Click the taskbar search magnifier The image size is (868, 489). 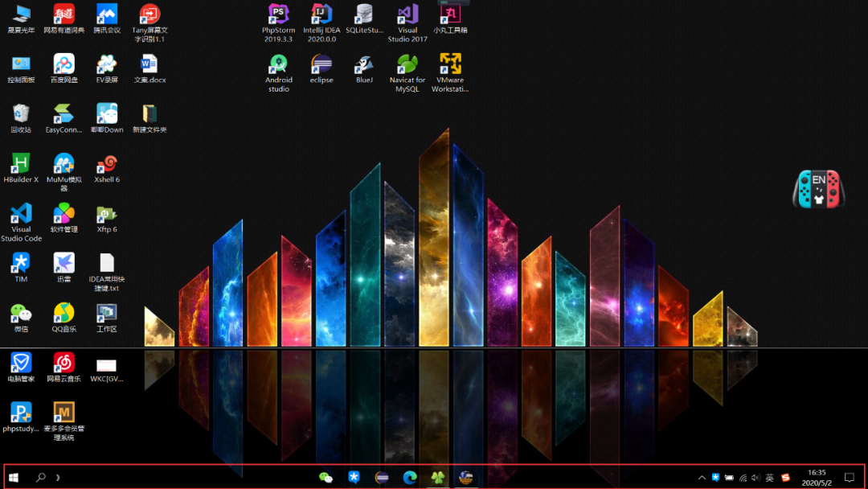pyautogui.click(x=40, y=478)
